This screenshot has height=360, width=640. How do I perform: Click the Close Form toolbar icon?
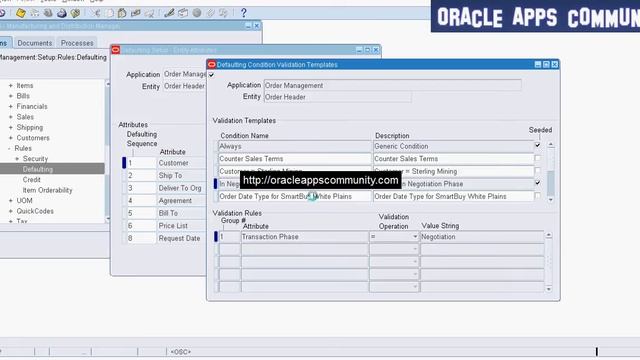tap(75, 13)
